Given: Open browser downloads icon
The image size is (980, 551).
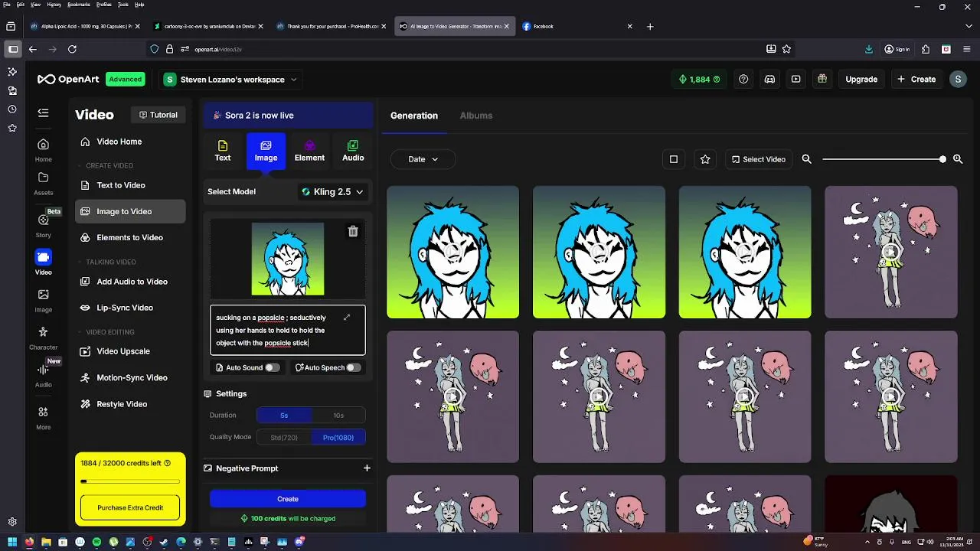Looking at the screenshot, I should (868, 49).
